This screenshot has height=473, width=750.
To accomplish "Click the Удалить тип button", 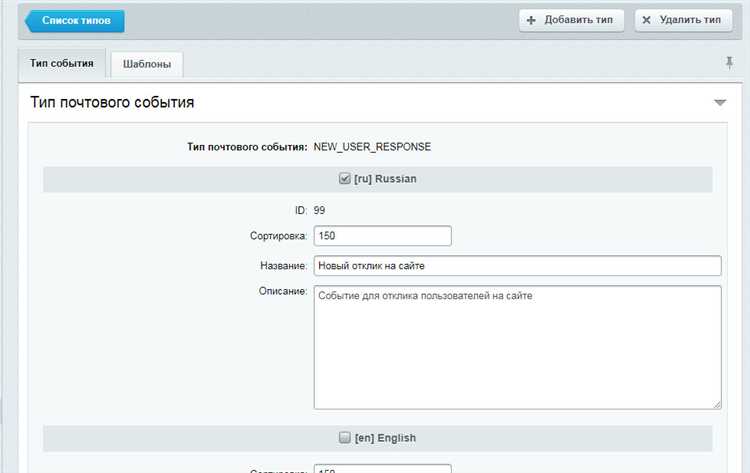I will point(684,21).
